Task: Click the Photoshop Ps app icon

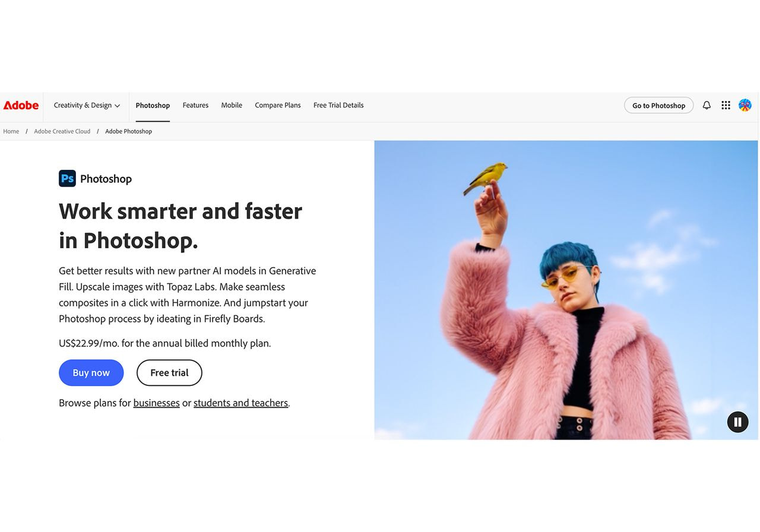Action: pos(67,178)
